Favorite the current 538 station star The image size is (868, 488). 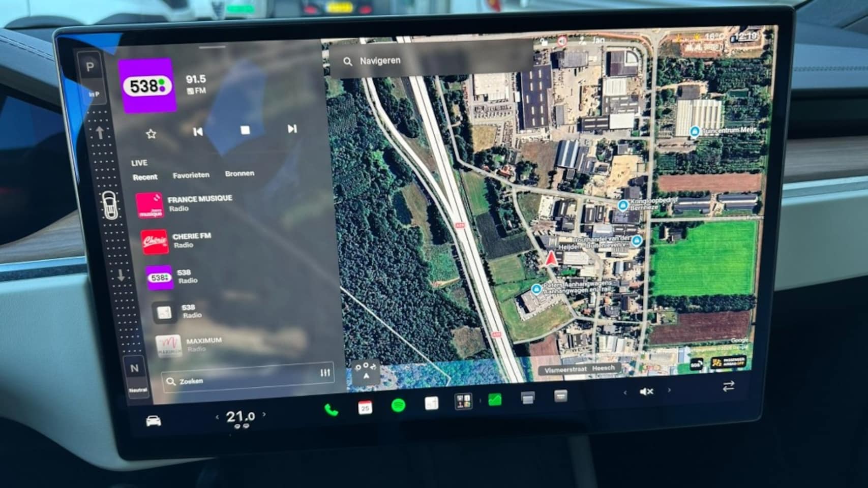151,134
